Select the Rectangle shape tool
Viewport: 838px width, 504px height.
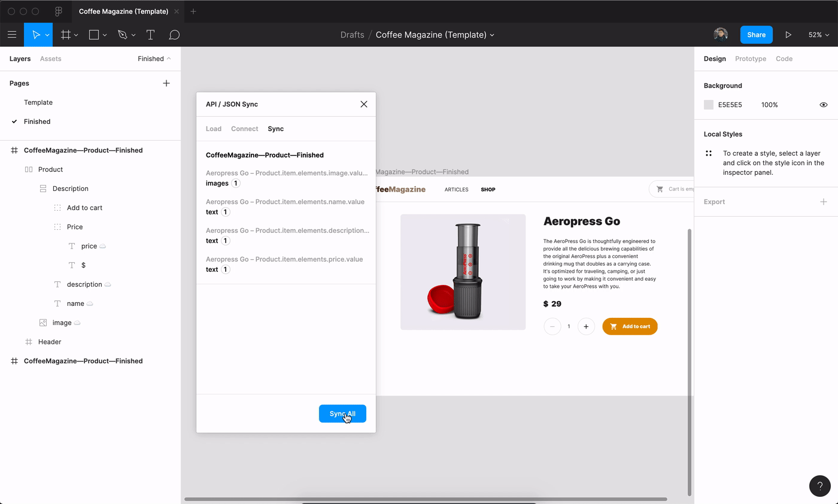[94, 35]
